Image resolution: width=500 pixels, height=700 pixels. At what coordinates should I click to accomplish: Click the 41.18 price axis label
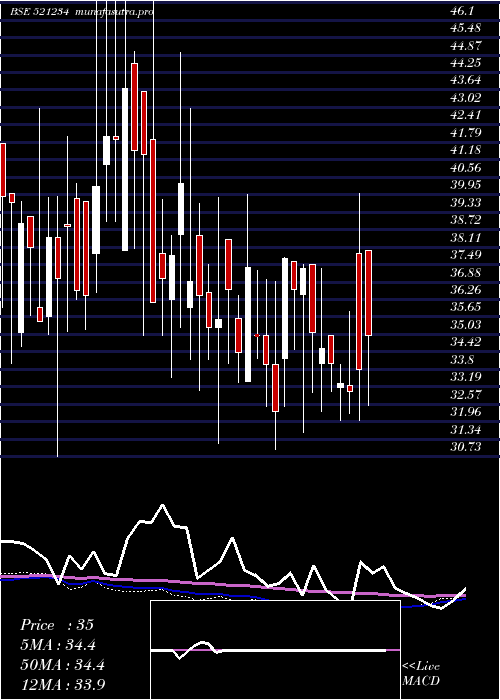tap(465, 150)
